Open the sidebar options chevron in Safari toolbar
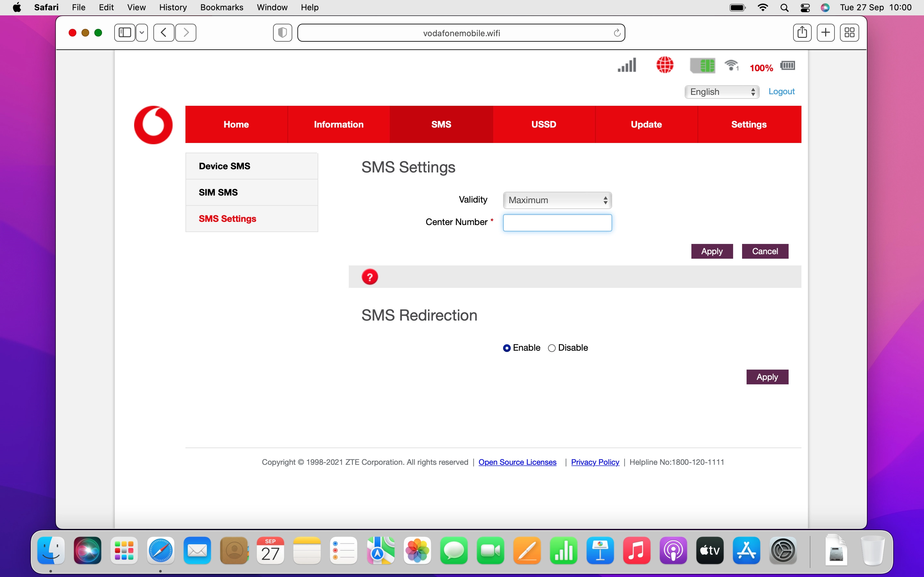924x577 pixels. [x=142, y=32]
